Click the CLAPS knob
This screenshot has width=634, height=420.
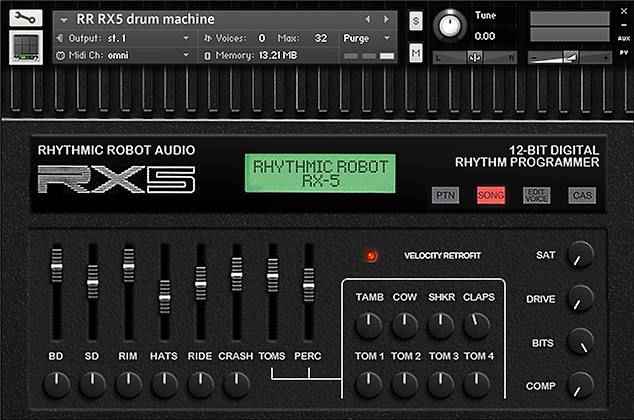pos(477,326)
